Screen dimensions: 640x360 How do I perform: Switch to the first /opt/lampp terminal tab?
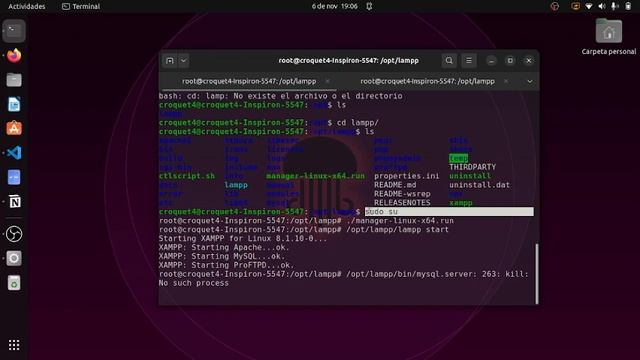[x=249, y=81]
